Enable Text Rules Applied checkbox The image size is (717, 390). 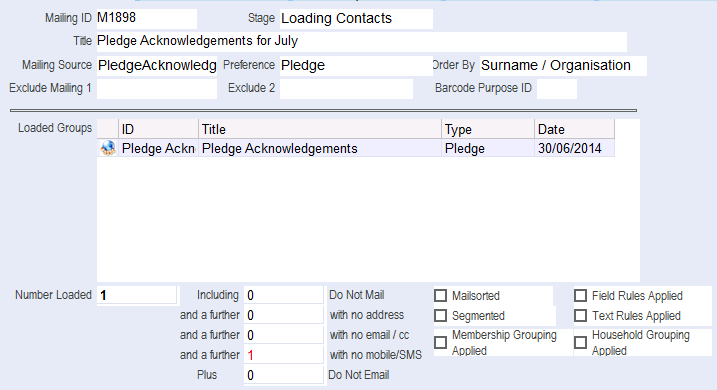[580, 315]
